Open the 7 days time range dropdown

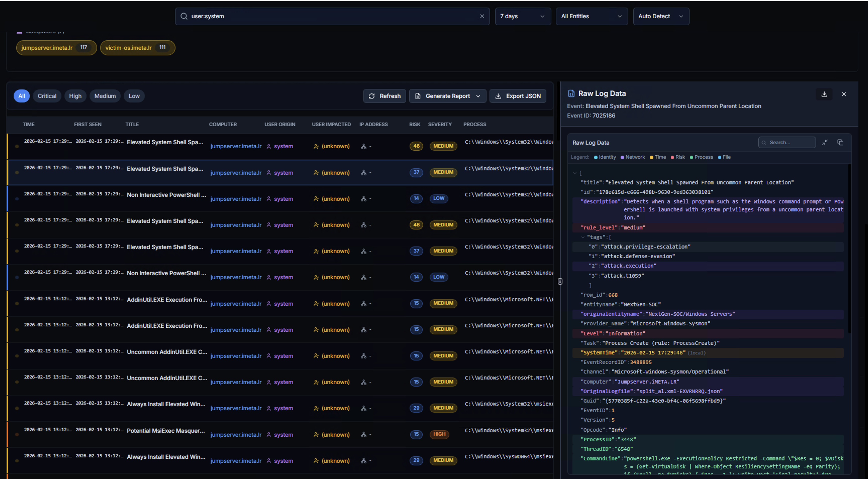[x=522, y=16]
